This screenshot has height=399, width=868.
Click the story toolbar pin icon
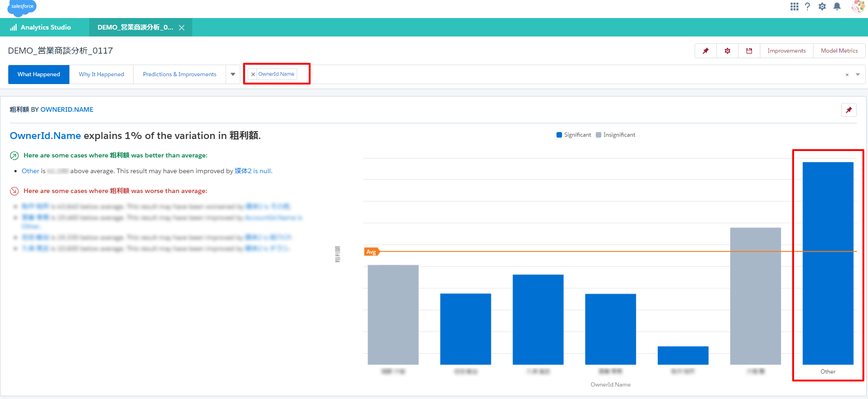705,51
